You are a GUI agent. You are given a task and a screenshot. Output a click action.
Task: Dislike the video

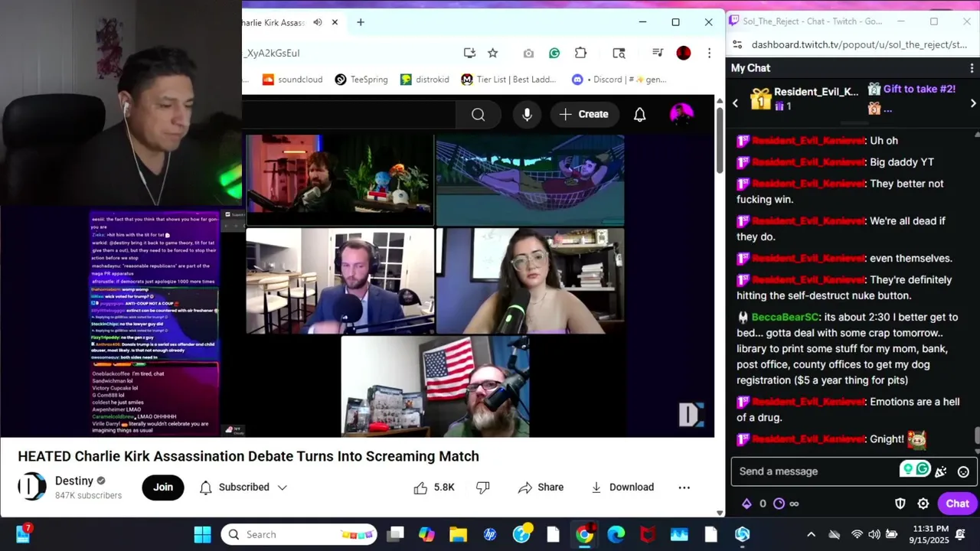click(x=483, y=487)
